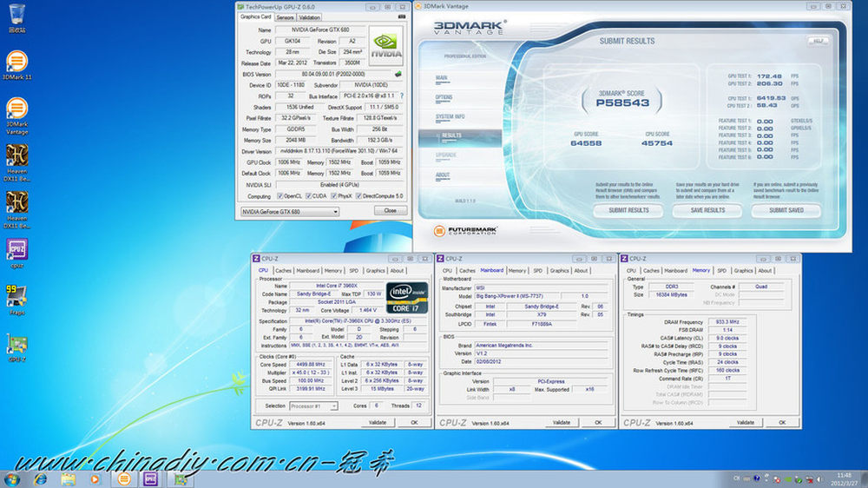The image size is (868, 488).
Task: Toggle the OpenCL checkbox
Action: coord(279,196)
